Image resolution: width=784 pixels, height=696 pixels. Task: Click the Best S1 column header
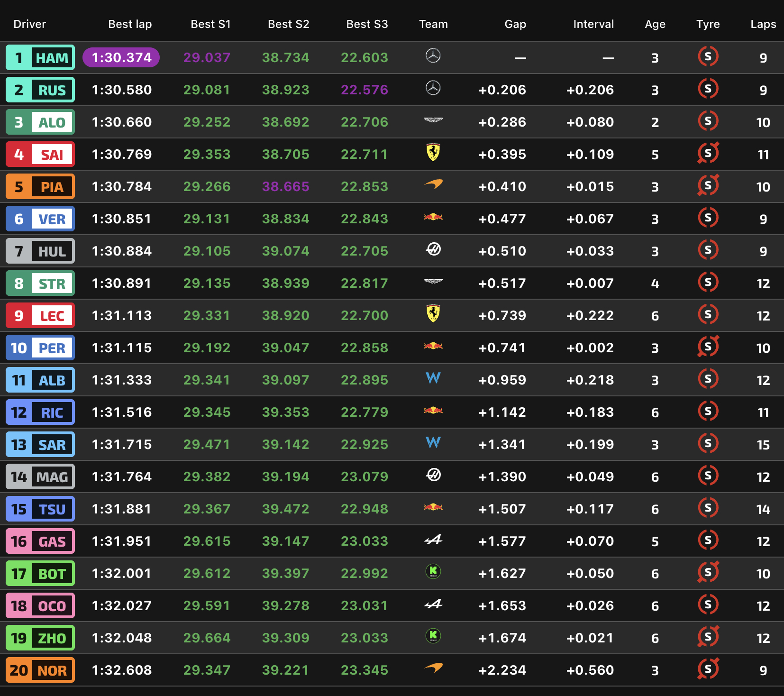[x=210, y=24]
